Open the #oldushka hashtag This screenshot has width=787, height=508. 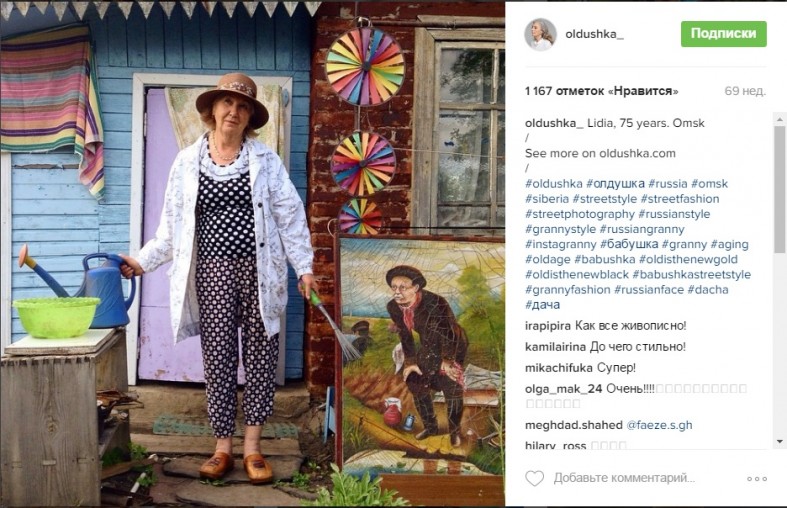coord(554,184)
